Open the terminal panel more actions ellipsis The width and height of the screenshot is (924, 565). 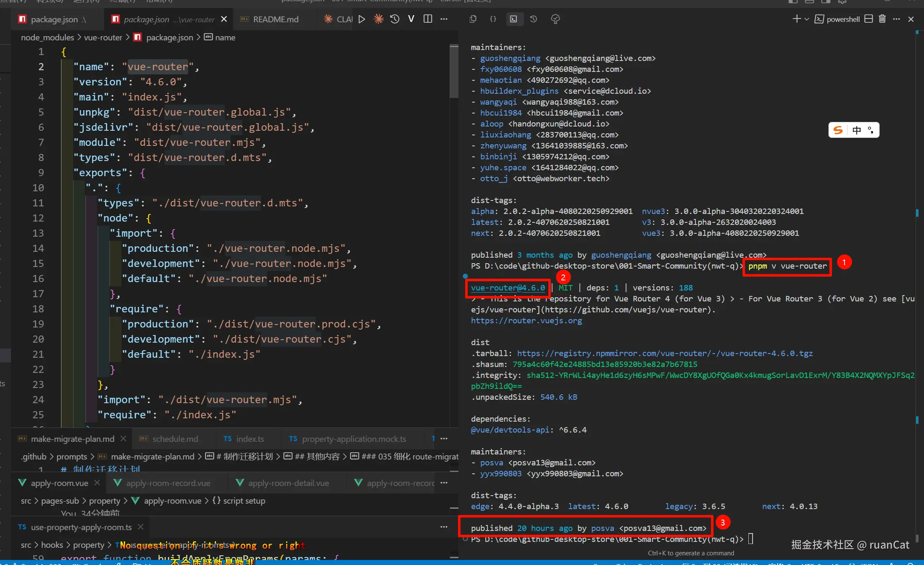(896, 19)
